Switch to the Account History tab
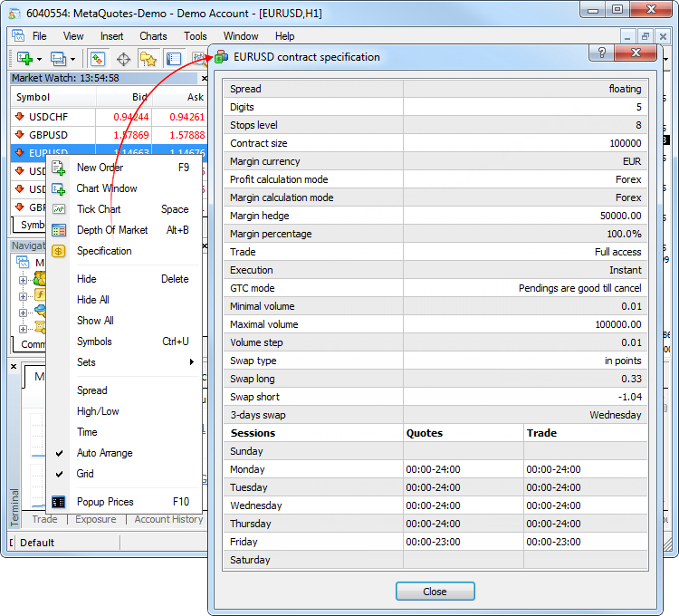Image resolution: width=679 pixels, height=616 pixels. coord(168,519)
